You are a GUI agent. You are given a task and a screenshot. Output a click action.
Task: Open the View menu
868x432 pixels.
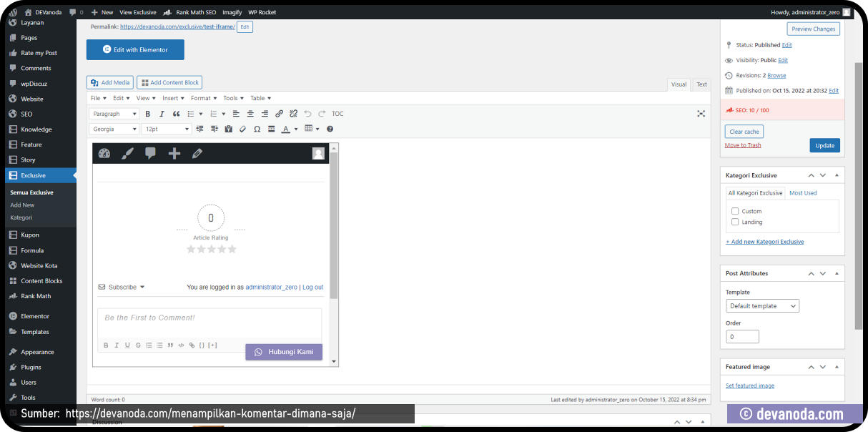tap(146, 98)
